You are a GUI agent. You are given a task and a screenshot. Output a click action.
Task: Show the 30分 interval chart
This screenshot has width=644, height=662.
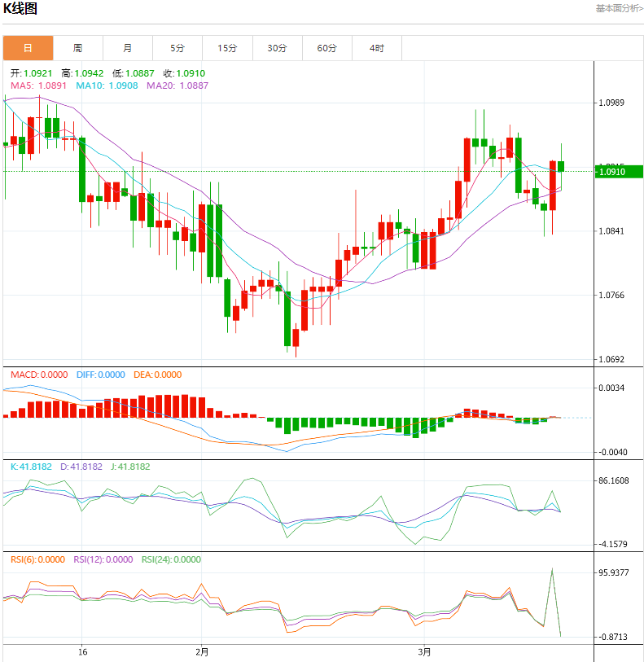278,48
